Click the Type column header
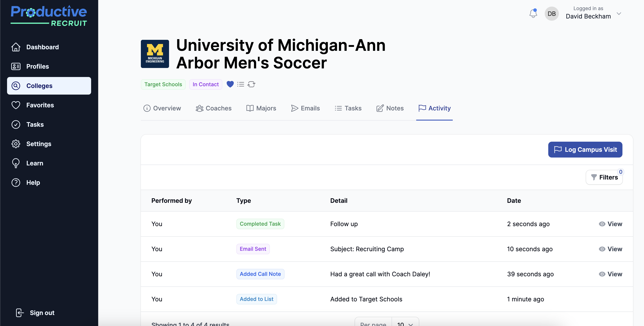 click(x=243, y=201)
